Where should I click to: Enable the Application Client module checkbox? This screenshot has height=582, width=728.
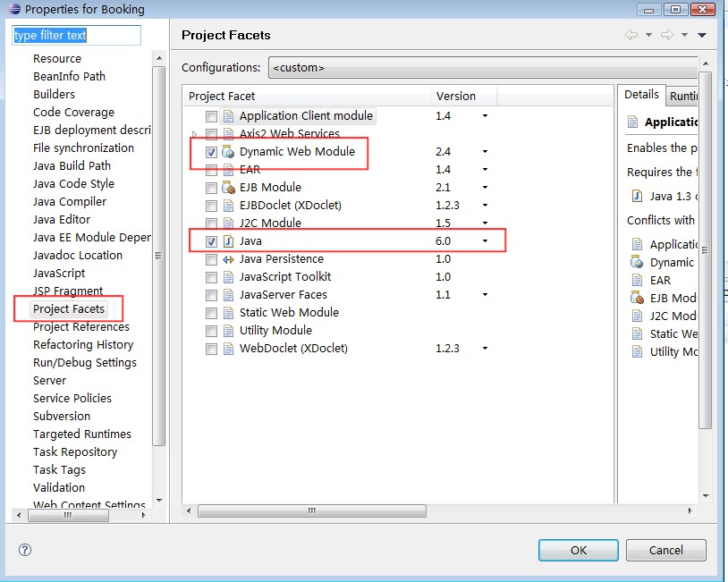(211, 116)
